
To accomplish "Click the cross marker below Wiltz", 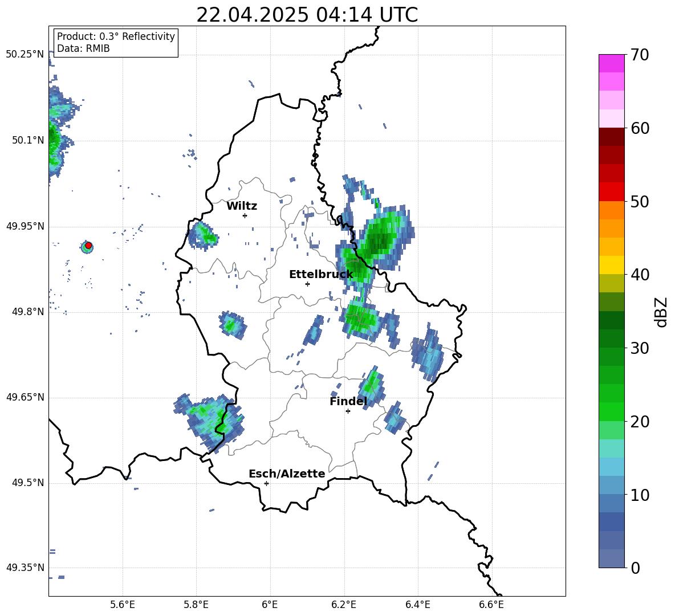I will pos(245,215).
